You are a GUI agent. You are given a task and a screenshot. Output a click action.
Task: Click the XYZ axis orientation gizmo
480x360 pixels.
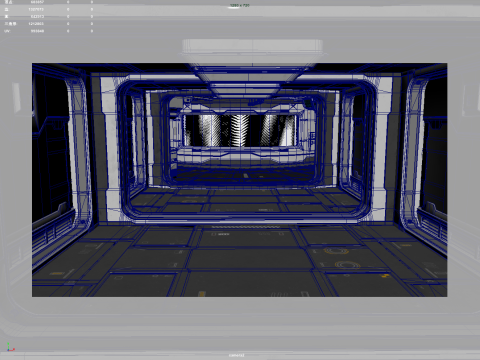10,347
